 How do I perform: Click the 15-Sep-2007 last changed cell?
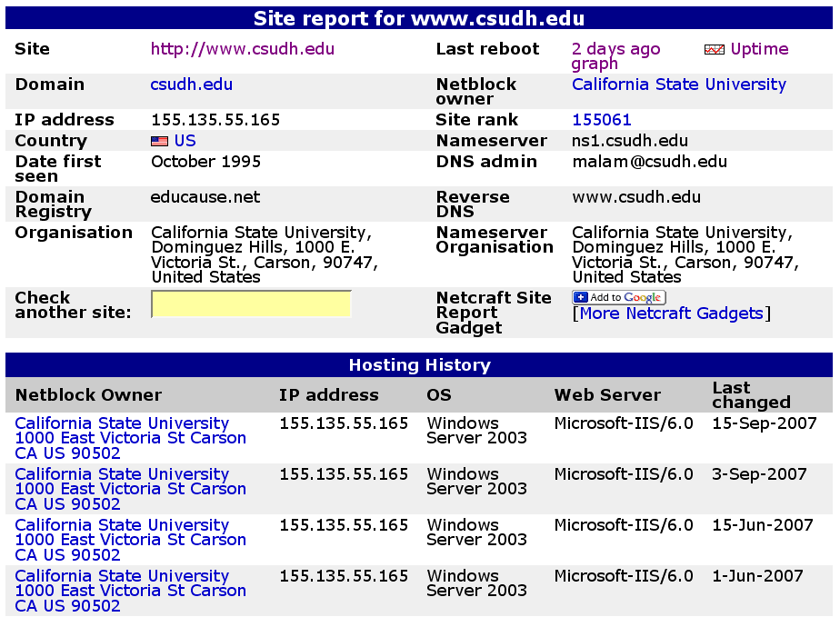coord(764,423)
